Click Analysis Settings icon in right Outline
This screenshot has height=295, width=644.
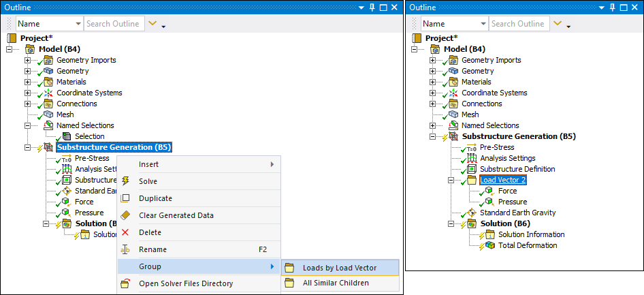(472, 158)
